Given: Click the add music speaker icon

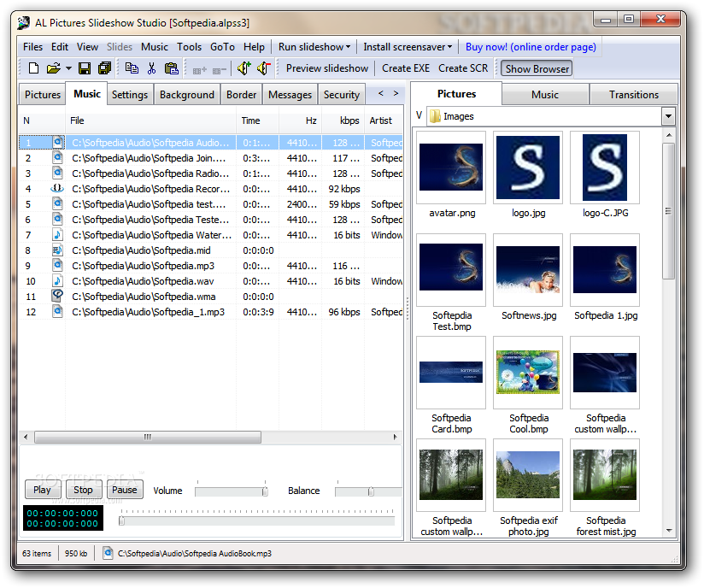Looking at the screenshot, I should 243,68.
